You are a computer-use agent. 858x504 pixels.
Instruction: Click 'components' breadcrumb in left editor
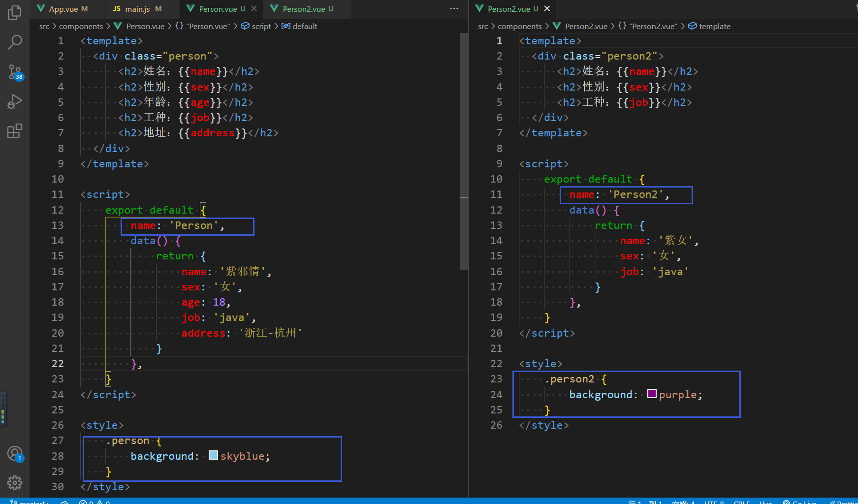81,27
